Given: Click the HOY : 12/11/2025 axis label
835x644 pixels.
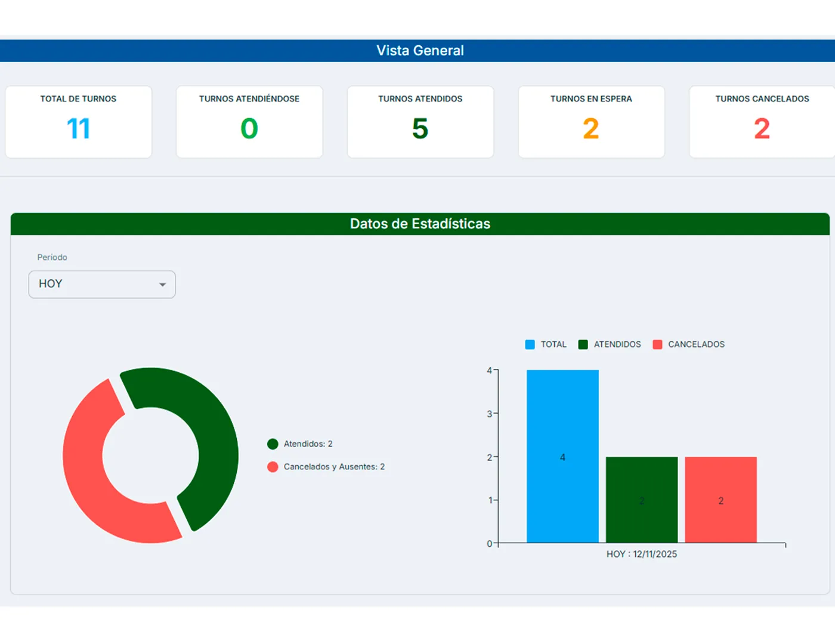Looking at the screenshot, I should coord(642,554).
